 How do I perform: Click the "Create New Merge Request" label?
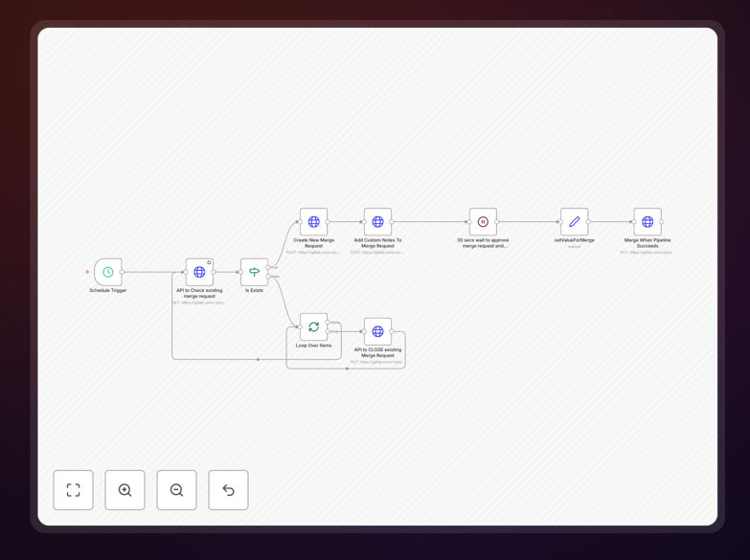click(x=314, y=243)
